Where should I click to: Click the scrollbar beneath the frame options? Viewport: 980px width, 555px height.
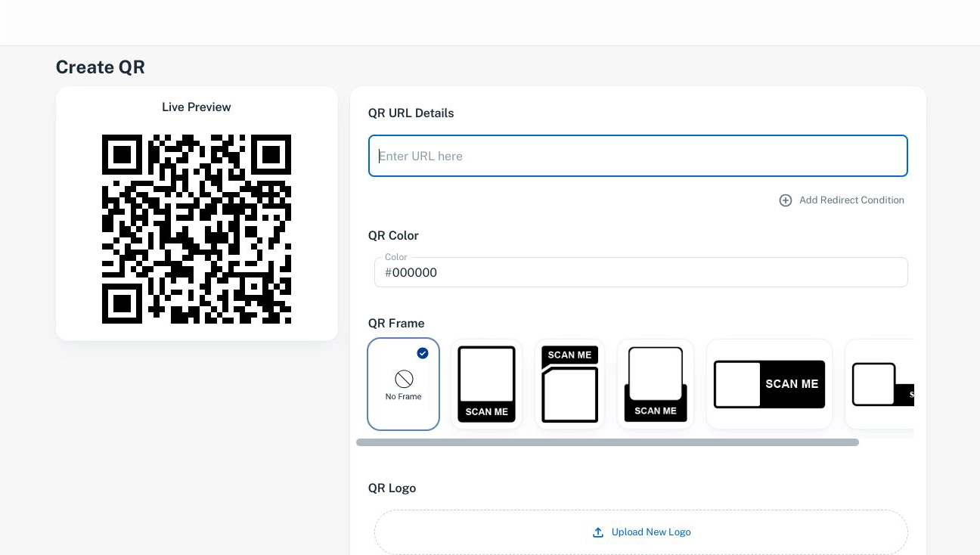point(607,442)
